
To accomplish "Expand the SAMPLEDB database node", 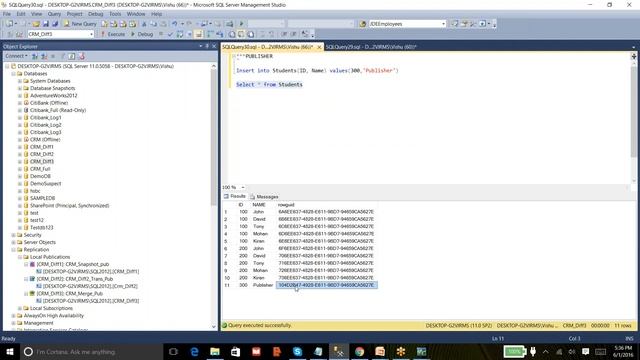I will pyautogui.click(x=20, y=198).
